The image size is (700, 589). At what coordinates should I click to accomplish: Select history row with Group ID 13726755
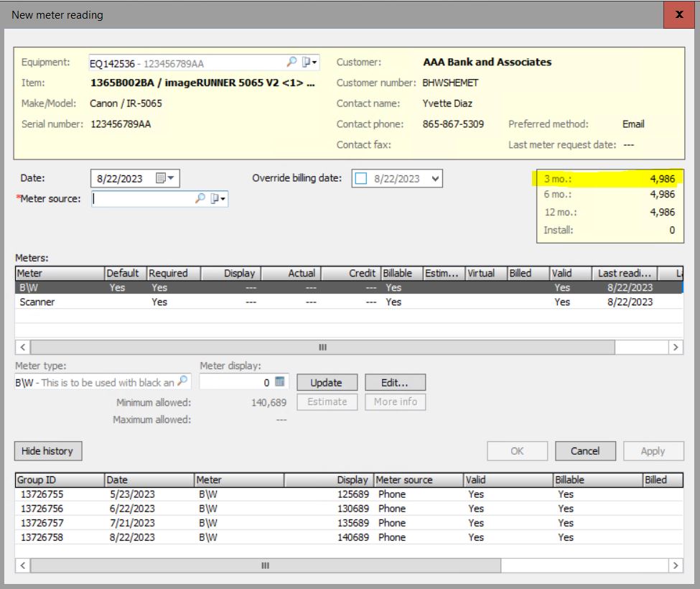[349, 494]
